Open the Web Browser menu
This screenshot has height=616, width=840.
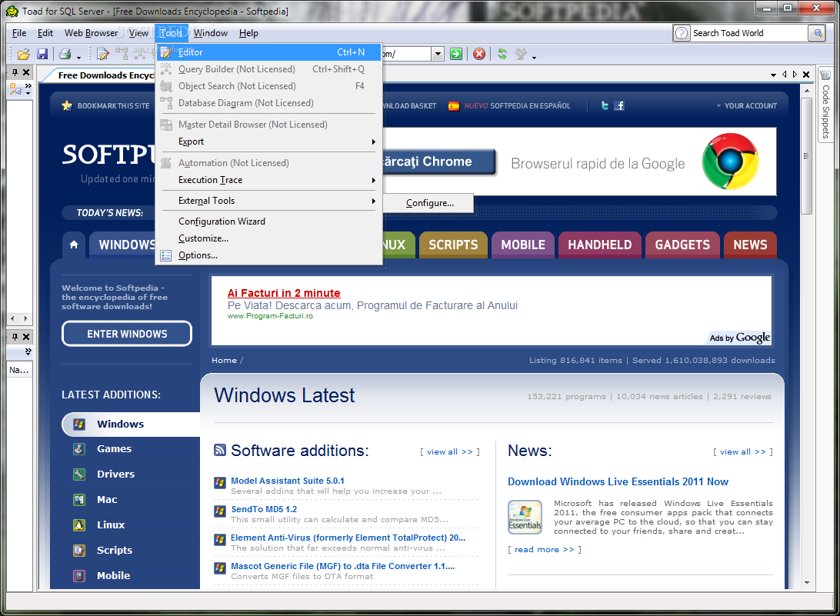91,33
